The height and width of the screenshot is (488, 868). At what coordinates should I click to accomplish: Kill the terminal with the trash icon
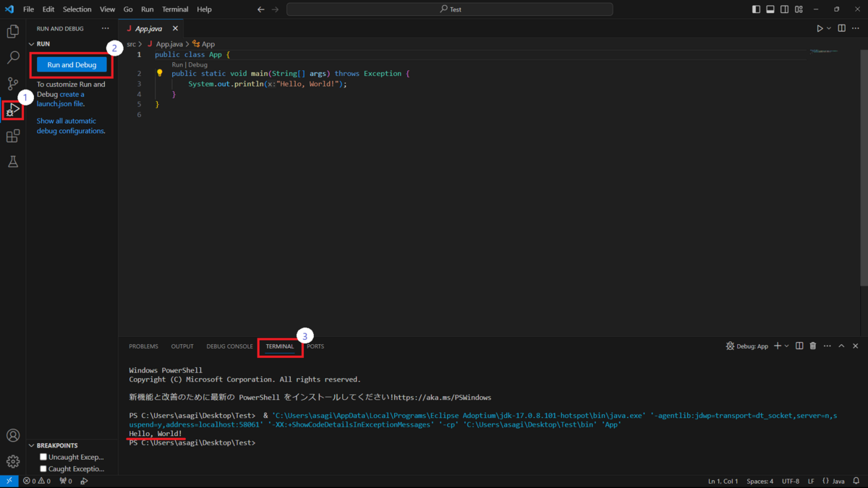click(813, 346)
